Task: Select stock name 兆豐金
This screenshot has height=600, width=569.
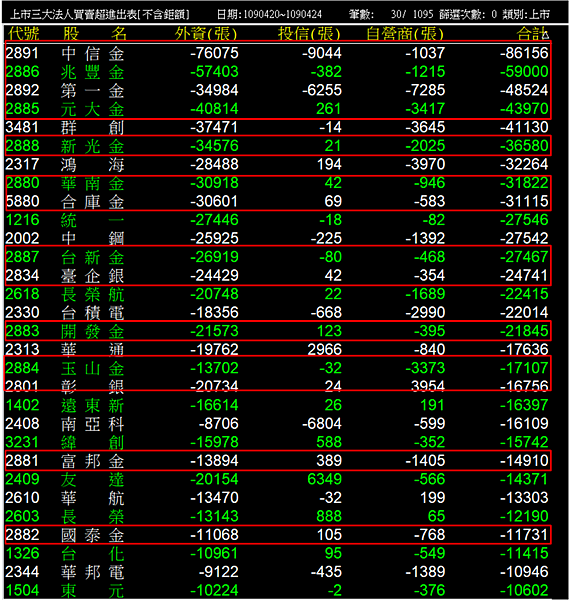Action: 93,72
